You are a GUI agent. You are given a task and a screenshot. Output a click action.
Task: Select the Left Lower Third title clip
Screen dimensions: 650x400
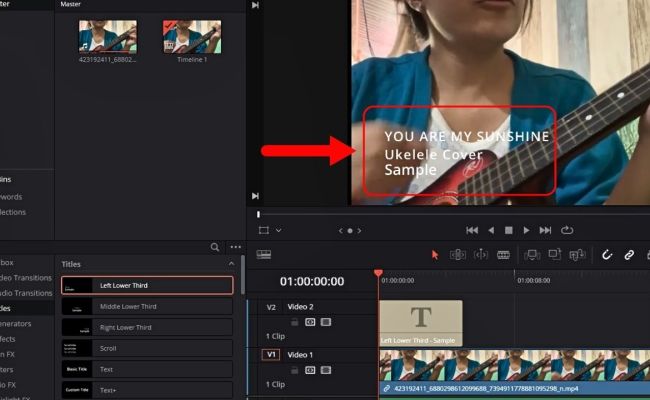click(421, 323)
